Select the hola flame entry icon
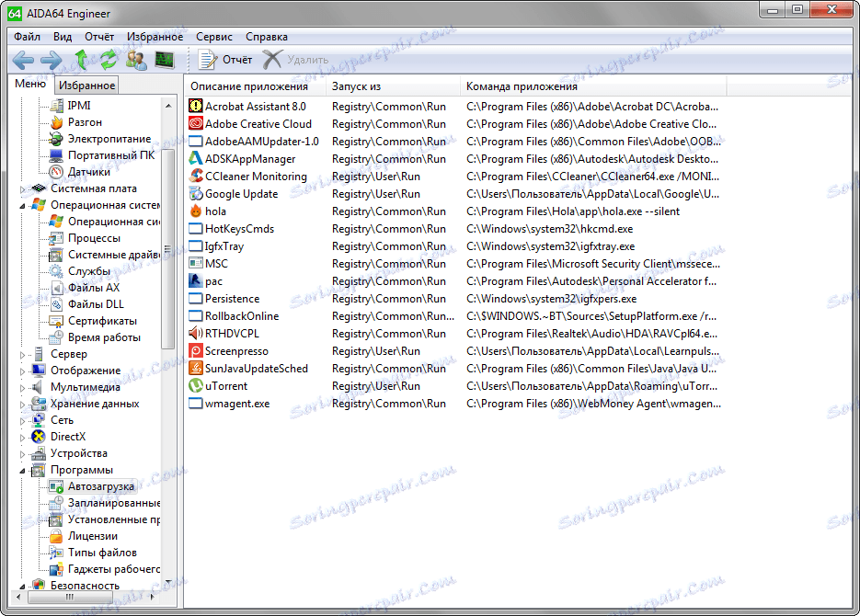 [x=195, y=211]
